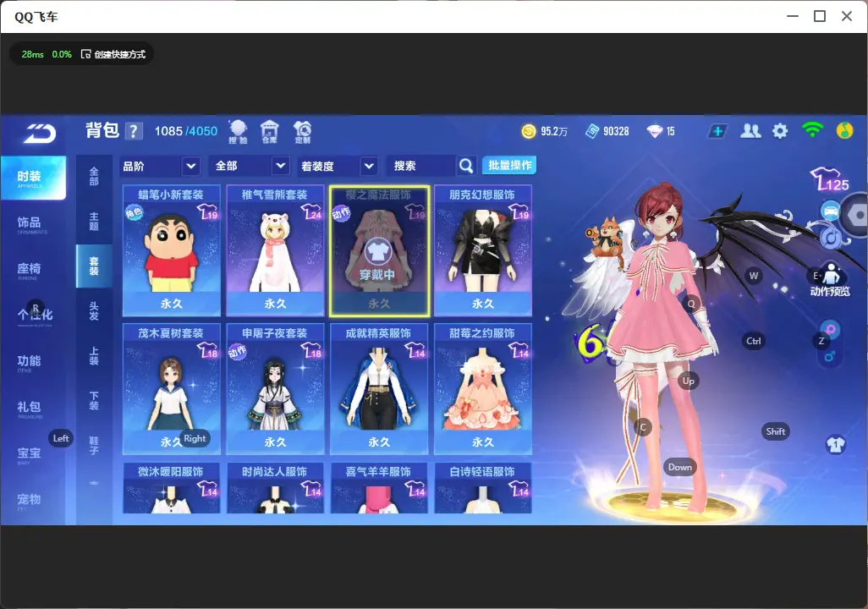Select the 时尚达人服饰 outfit card
Viewport: 868px width, 609px height.
[x=275, y=488]
